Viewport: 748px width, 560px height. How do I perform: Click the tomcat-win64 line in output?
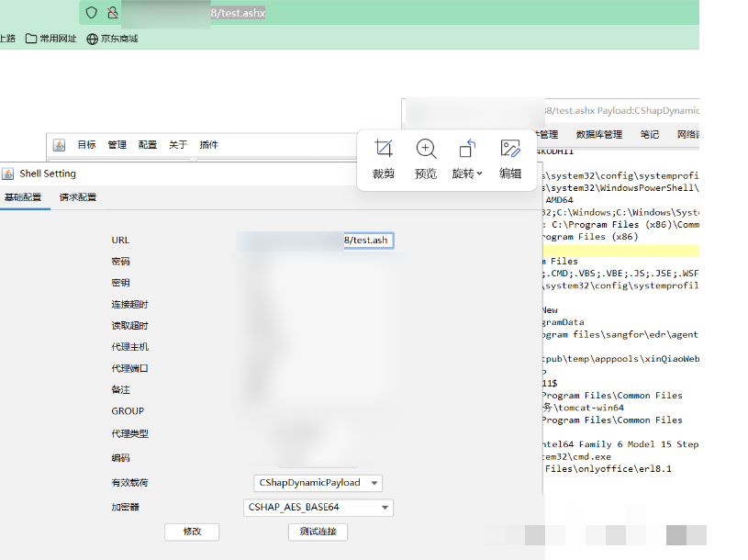(x=583, y=408)
